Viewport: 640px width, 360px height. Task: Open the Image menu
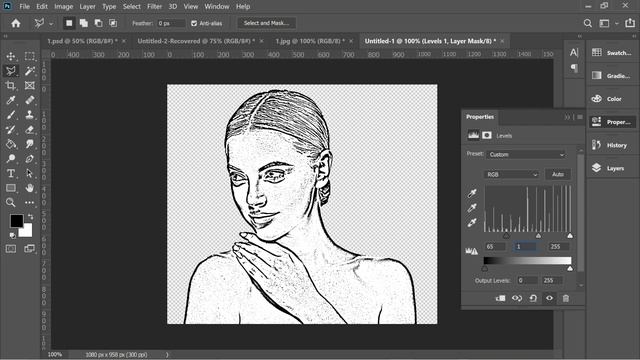tap(64, 7)
